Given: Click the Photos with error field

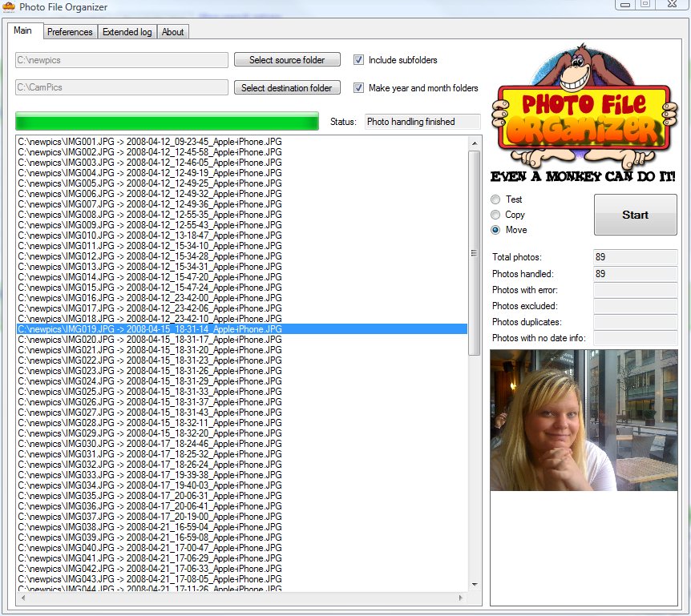Looking at the screenshot, I should click(x=635, y=290).
